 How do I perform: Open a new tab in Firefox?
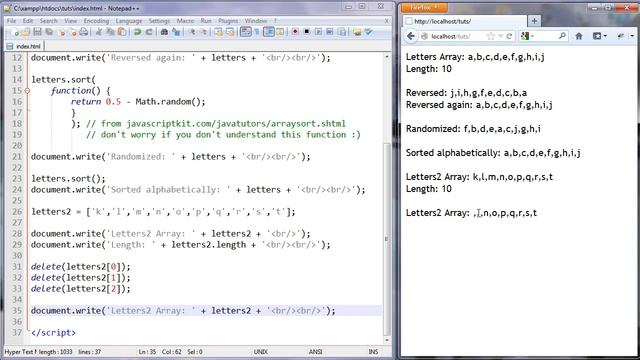(534, 21)
